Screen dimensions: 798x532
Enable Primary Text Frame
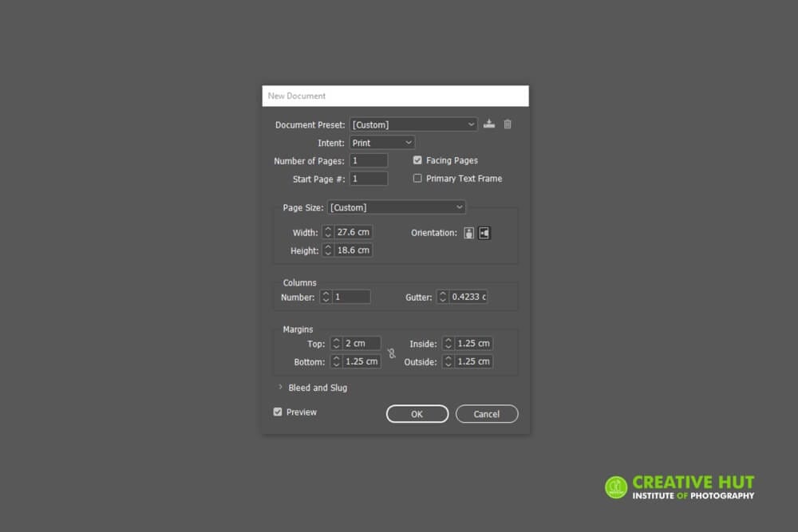pyautogui.click(x=417, y=178)
